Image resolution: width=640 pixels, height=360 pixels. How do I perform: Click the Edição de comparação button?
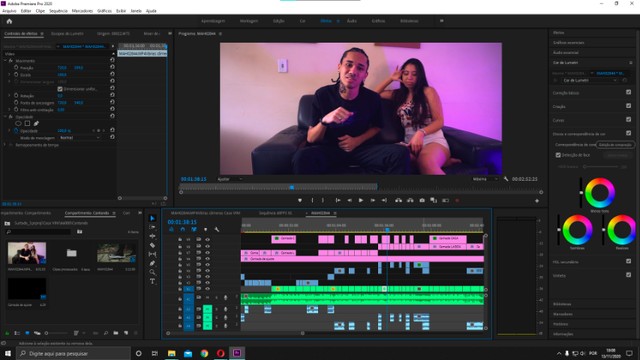click(x=615, y=144)
